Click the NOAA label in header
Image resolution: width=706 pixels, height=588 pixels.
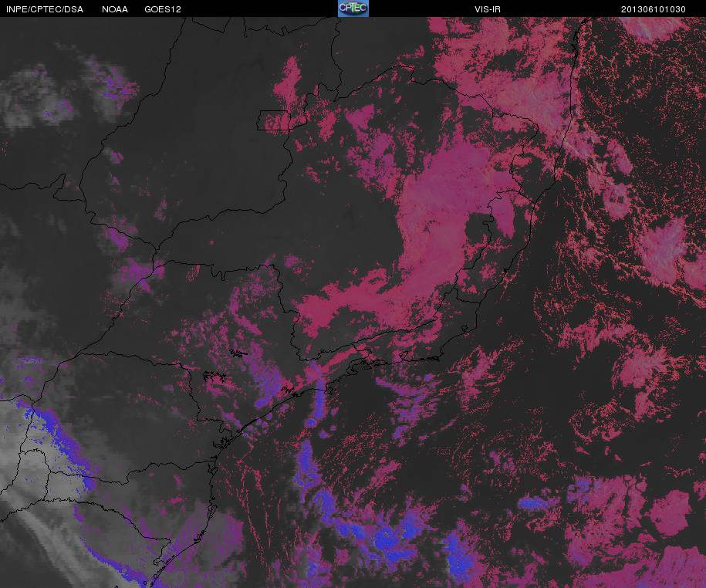point(115,9)
